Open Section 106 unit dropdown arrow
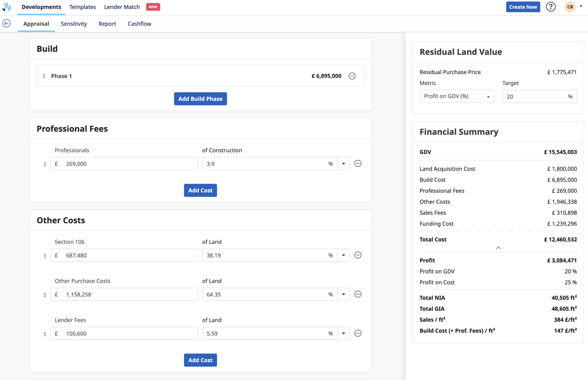Screen dimensions: 588x380 [x=343, y=255]
